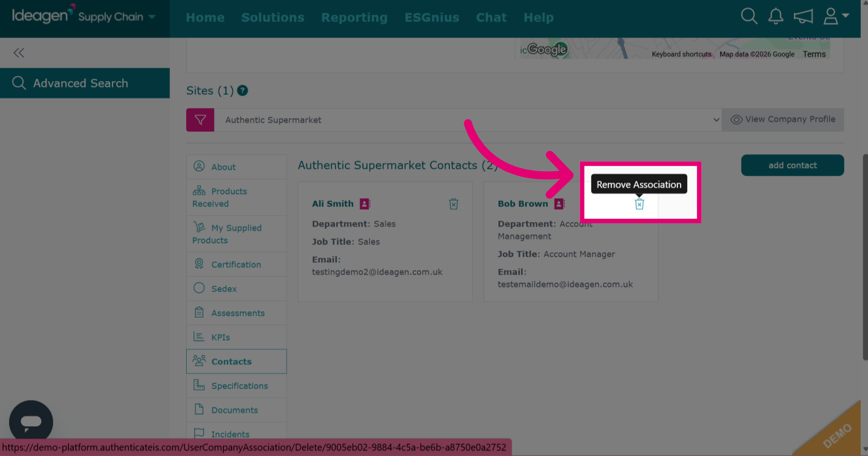This screenshot has width=868, height=456.
Task: Open the Documents section
Action: tap(236, 410)
